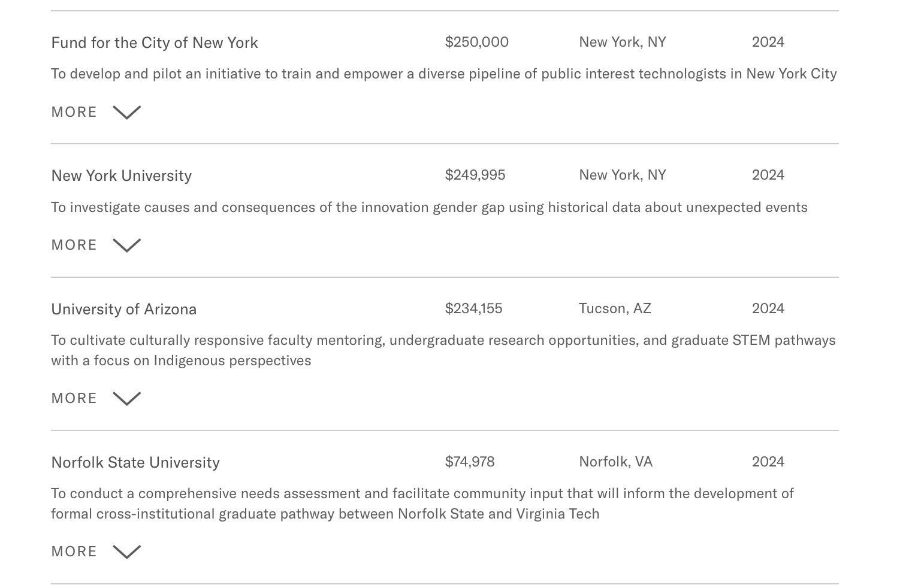Click the Indigenous perspectives grant description

tap(443, 350)
